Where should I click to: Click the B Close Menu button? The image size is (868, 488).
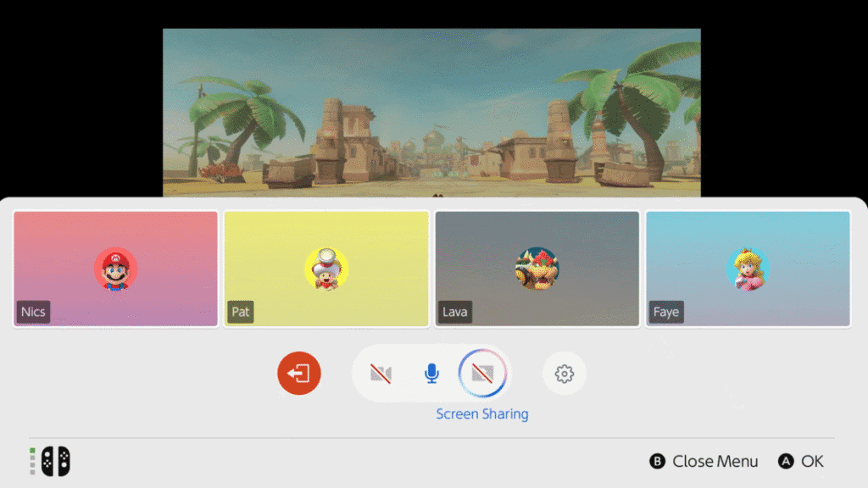(x=704, y=462)
